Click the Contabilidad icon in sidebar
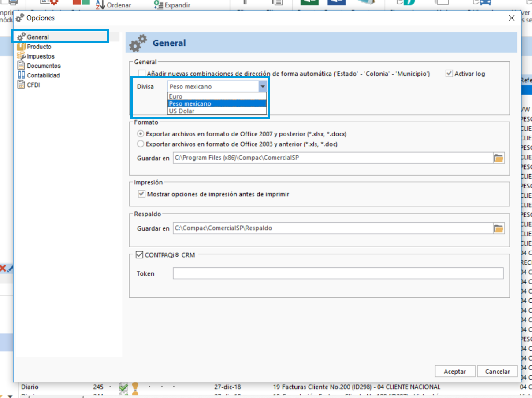The width and height of the screenshot is (532, 398). pos(21,75)
